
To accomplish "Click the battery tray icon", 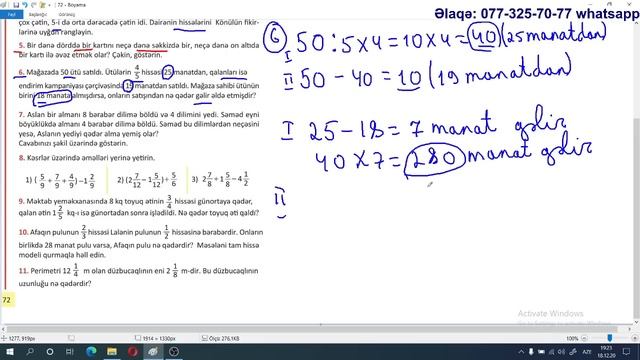I will point(541,351).
